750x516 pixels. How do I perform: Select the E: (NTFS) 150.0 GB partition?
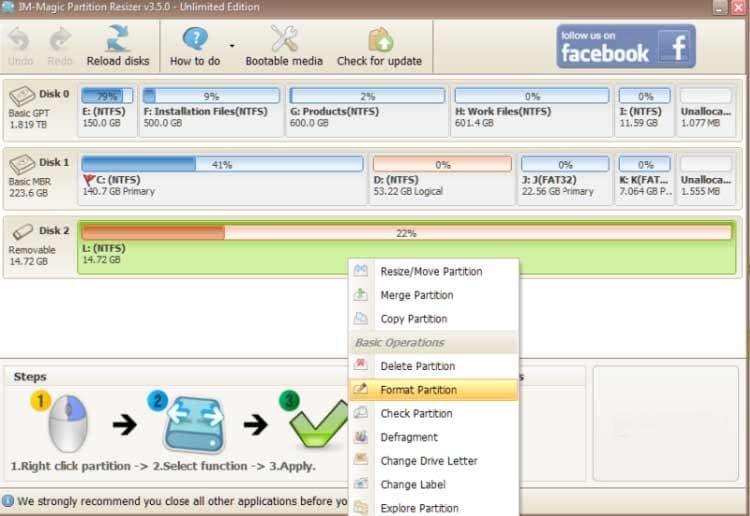[x=107, y=111]
